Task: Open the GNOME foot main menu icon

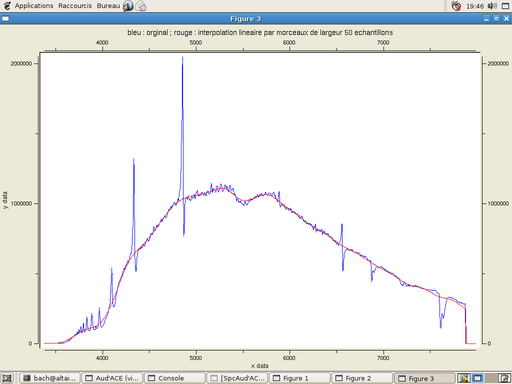Action: click(7, 6)
